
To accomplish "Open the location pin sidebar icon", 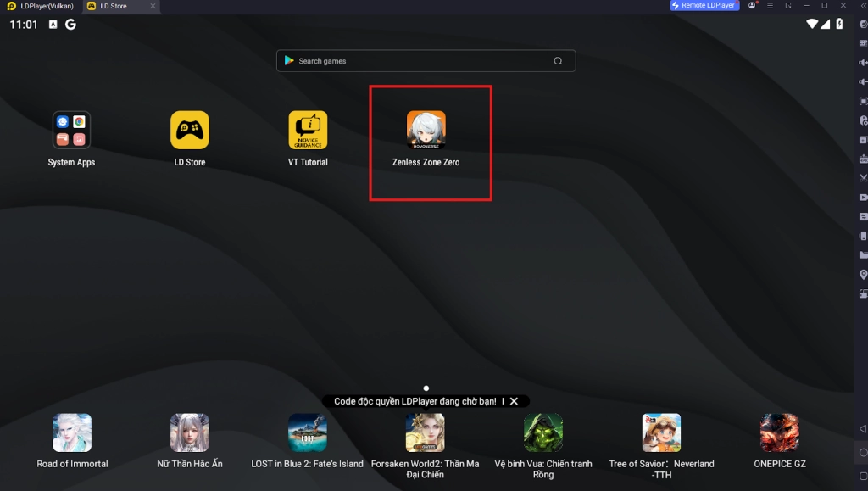I will pos(863,275).
